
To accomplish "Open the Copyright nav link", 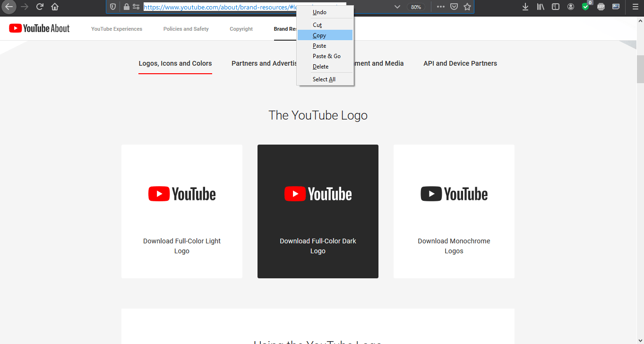I will (x=241, y=29).
